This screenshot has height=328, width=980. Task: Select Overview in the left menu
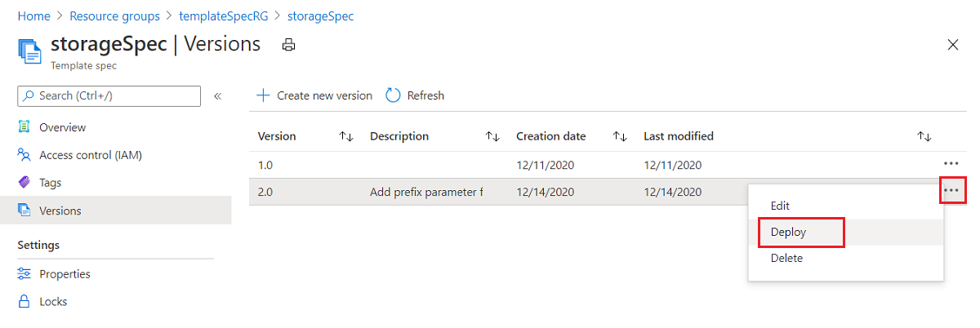pos(62,127)
